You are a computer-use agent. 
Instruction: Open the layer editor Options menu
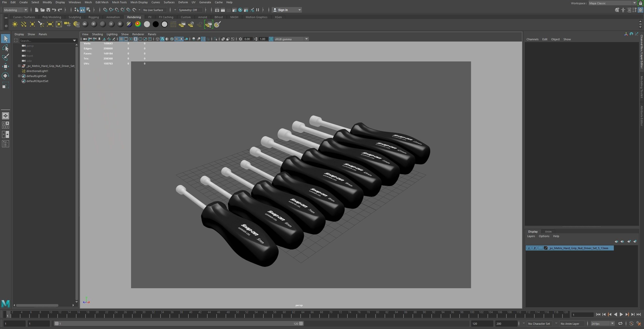pos(544,236)
